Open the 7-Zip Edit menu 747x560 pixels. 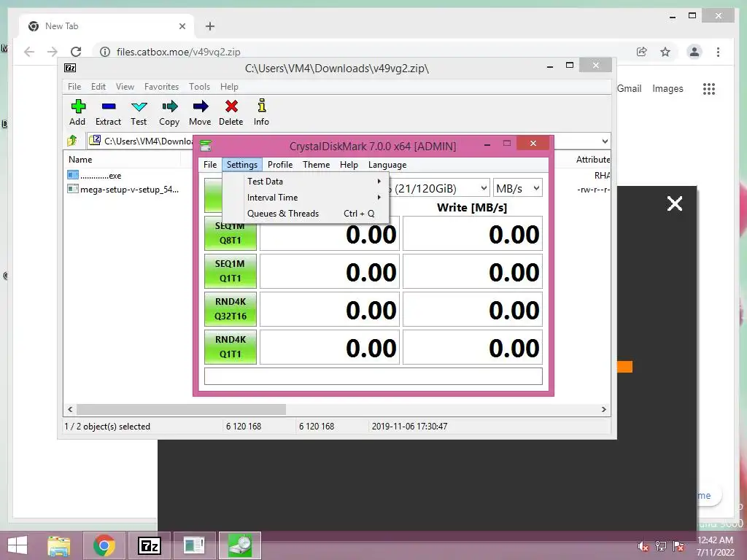[98, 87]
